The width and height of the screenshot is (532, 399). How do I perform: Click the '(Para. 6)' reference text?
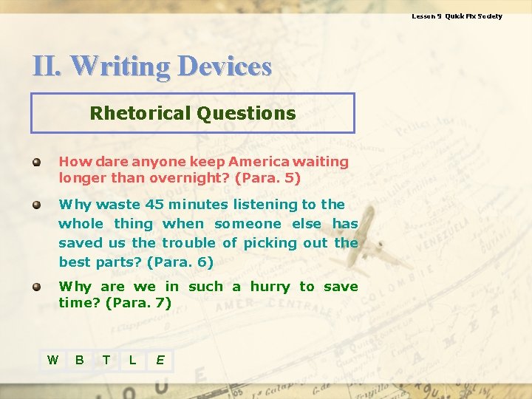[x=180, y=262]
